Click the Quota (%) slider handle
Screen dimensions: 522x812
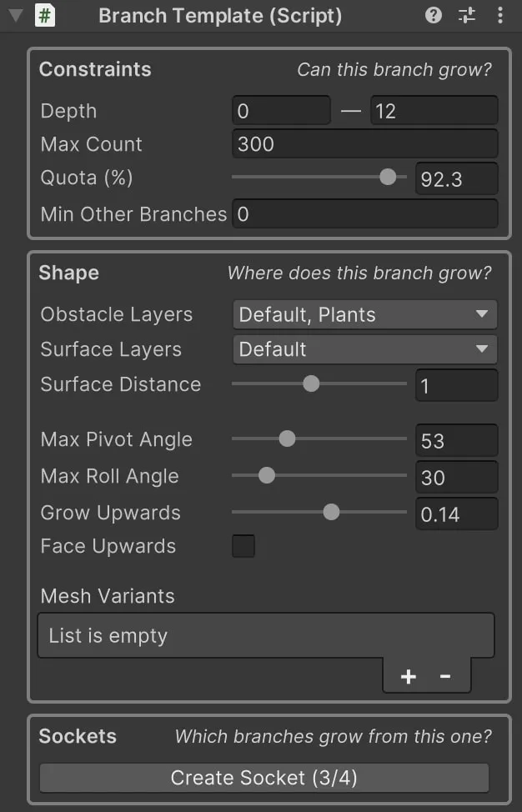(388, 177)
